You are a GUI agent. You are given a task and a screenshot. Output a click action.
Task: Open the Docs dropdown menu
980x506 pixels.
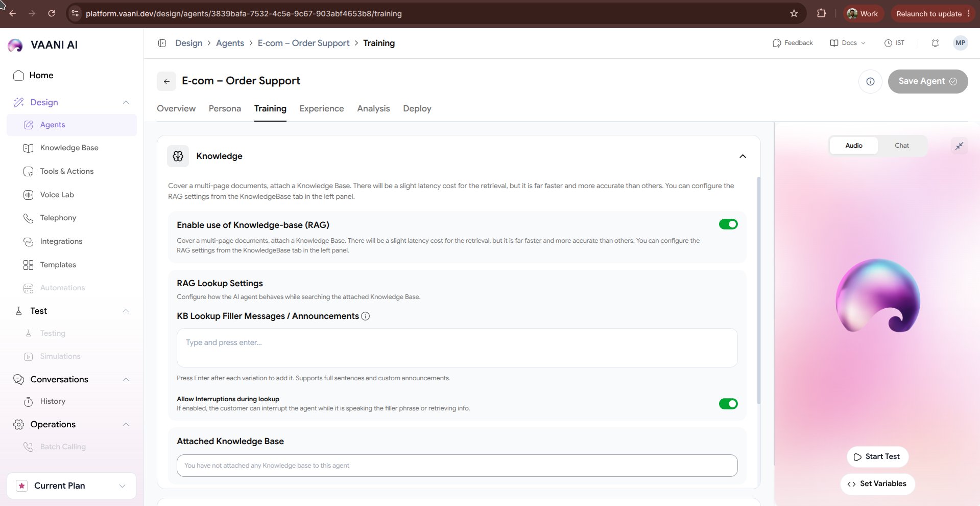tap(848, 43)
